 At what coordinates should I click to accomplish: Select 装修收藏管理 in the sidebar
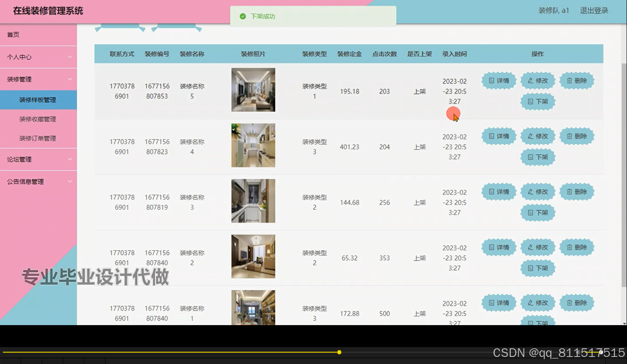click(x=37, y=119)
